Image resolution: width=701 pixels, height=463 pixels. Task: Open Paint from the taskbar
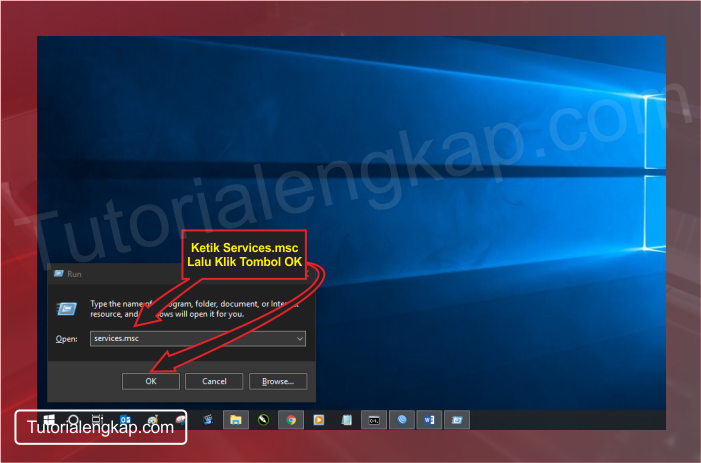coord(153,420)
